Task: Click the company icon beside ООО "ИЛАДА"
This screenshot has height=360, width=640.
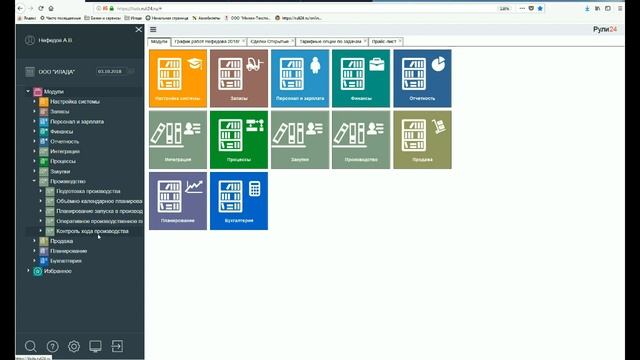Action: click(30, 72)
